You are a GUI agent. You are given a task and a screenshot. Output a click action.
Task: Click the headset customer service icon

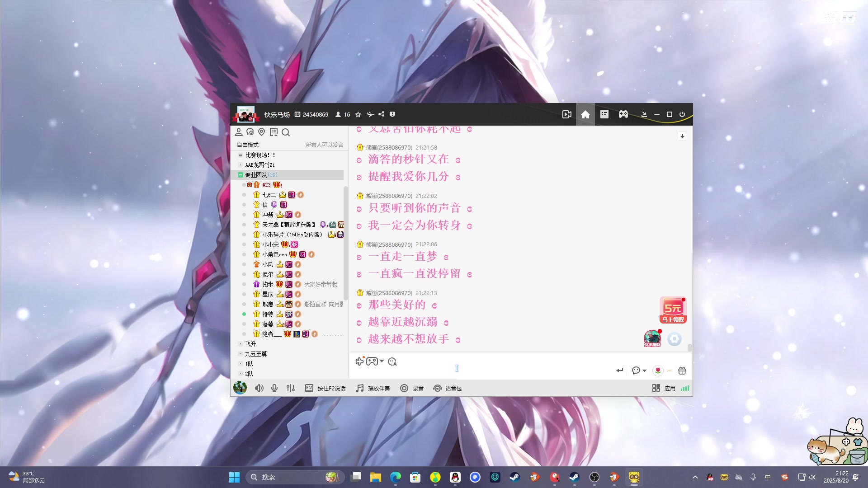[250, 132]
